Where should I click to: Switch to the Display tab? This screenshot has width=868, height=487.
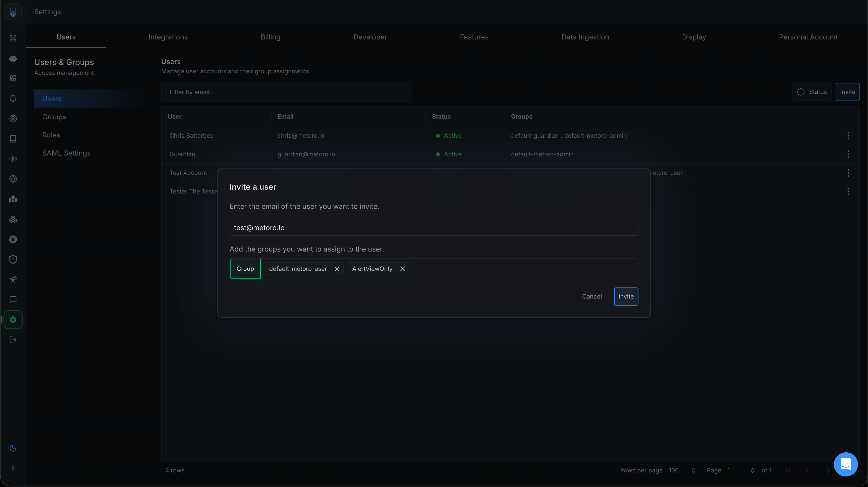pyautogui.click(x=694, y=37)
